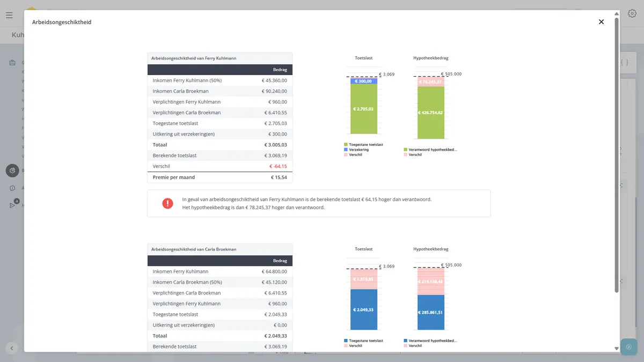Open the sidebar arrow icon with badge 4
Viewport: 644px width, 362px height.
13,205
